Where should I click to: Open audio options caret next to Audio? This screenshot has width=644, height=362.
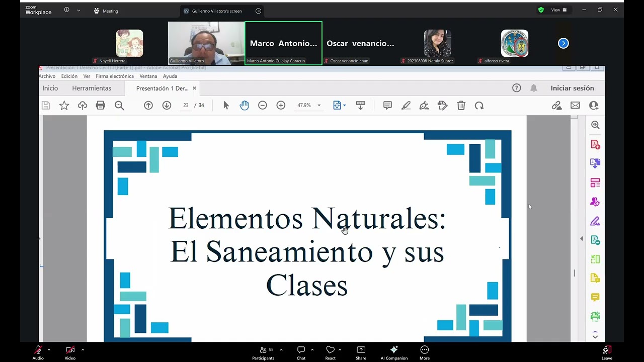(x=49, y=349)
